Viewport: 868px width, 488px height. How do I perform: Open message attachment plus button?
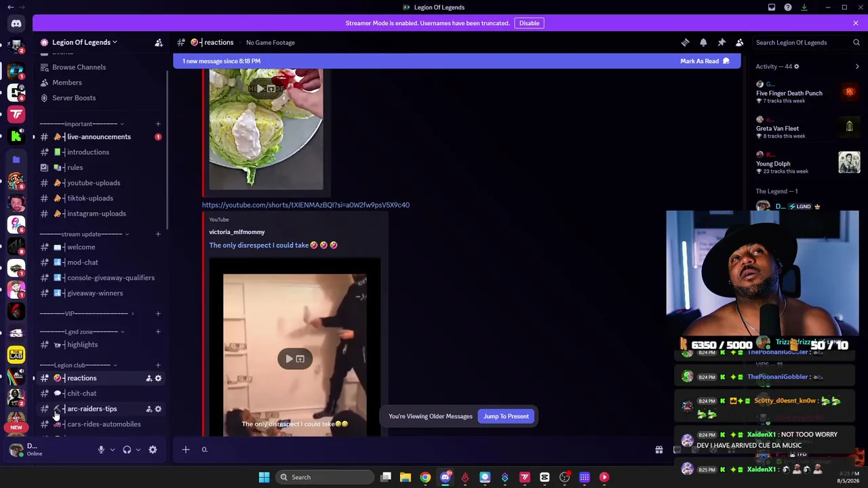pos(186,449)
